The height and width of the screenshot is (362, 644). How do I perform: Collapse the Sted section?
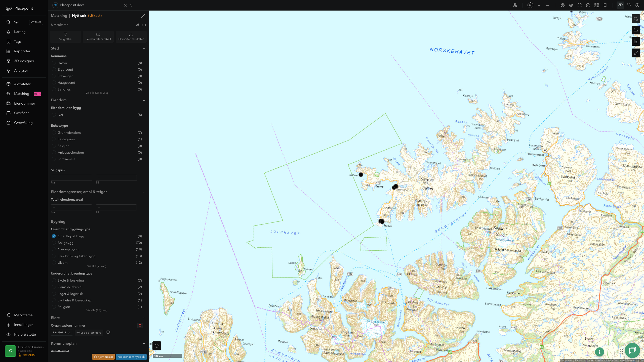click(144, 48)
